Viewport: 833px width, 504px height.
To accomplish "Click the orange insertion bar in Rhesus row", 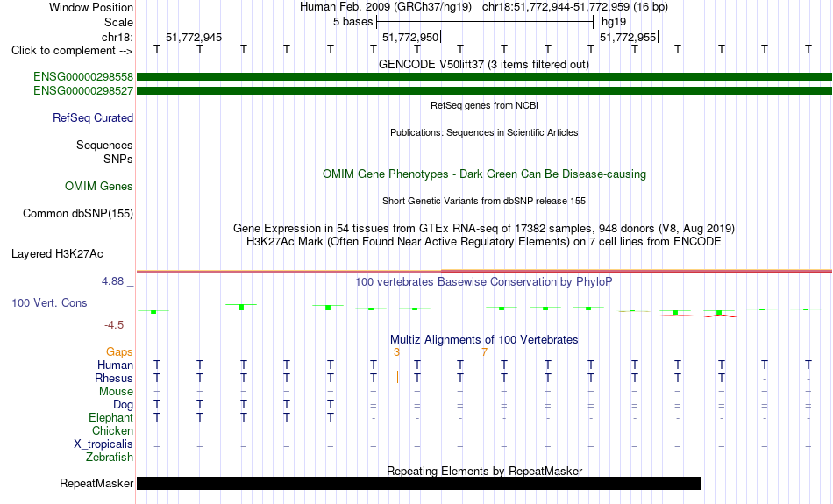I will tap(397, 378).
